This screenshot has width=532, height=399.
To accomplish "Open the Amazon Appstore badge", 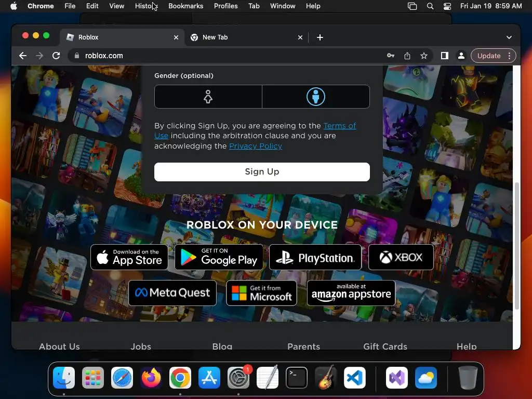I will click(351, 293).
